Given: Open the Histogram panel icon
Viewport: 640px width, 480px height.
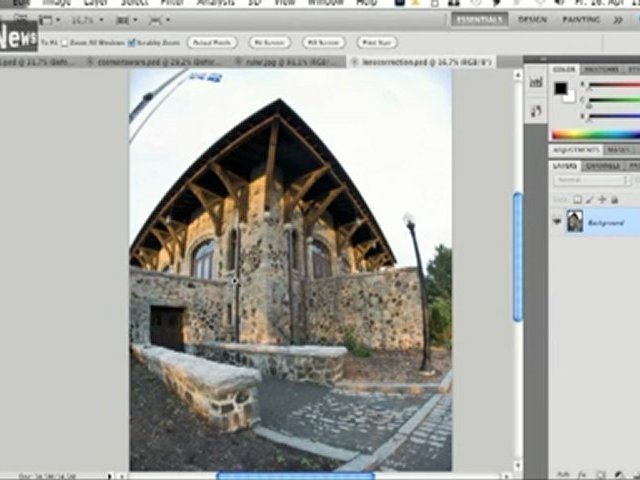Looking at the screenshot, I should pyautogui.click(x=536, y=82).
